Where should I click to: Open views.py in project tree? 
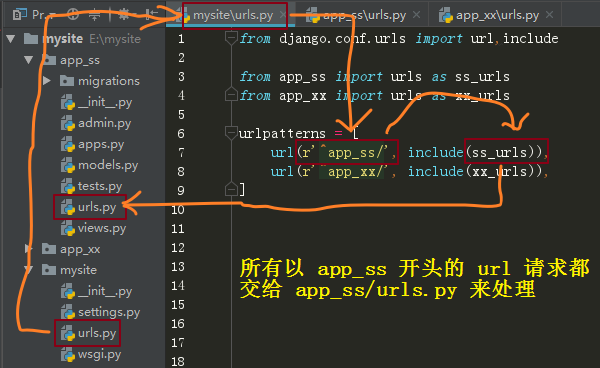point(102,228)
